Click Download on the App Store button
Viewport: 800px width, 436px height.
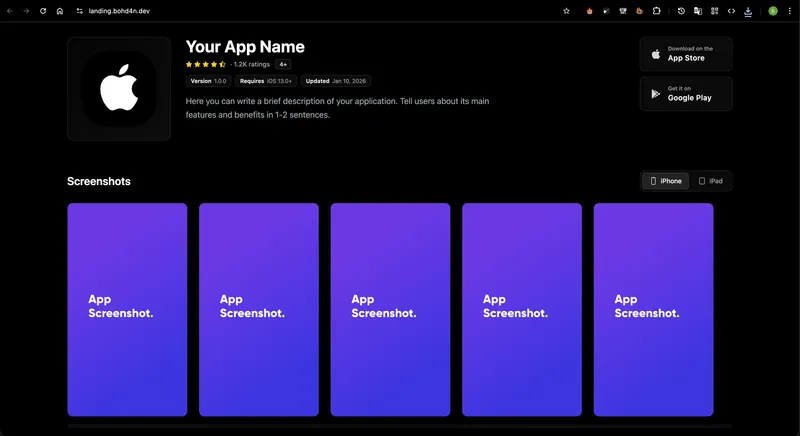(x=685, y=54)
